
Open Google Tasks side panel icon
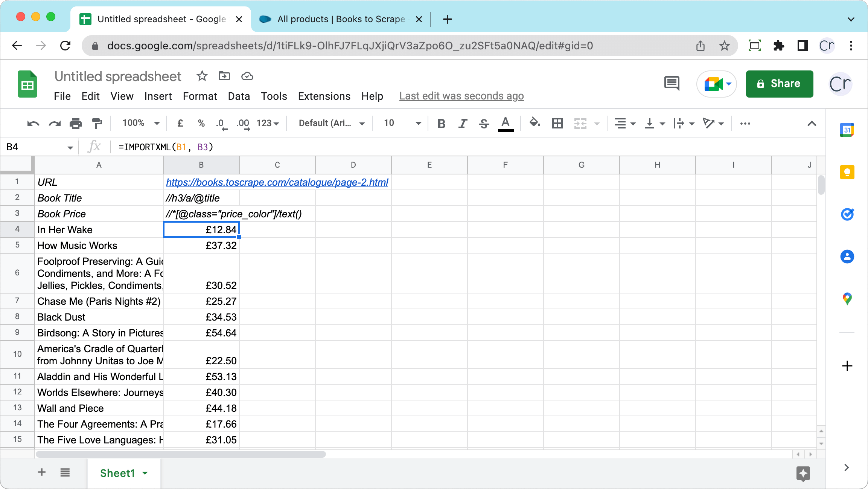[x=847, y=214]
